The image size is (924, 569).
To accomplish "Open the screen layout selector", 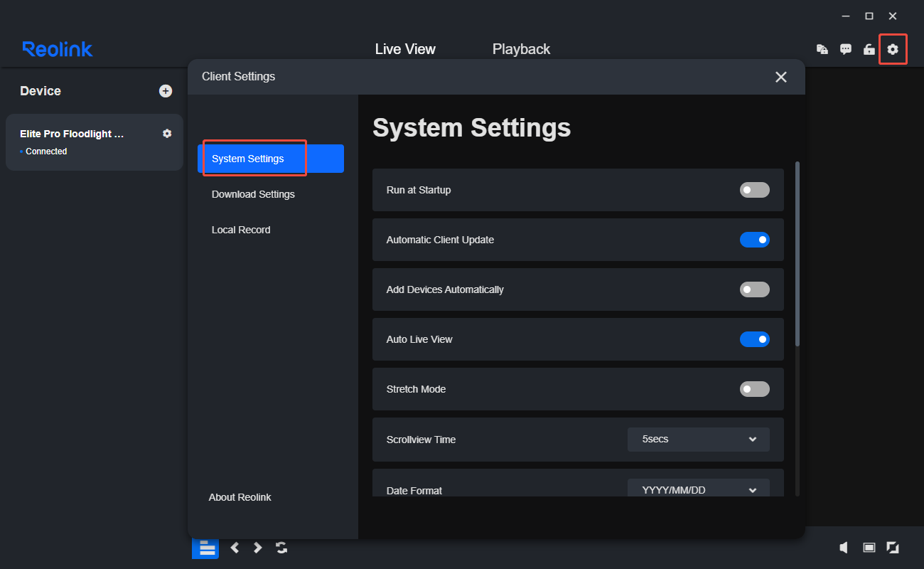I will 205,548.
